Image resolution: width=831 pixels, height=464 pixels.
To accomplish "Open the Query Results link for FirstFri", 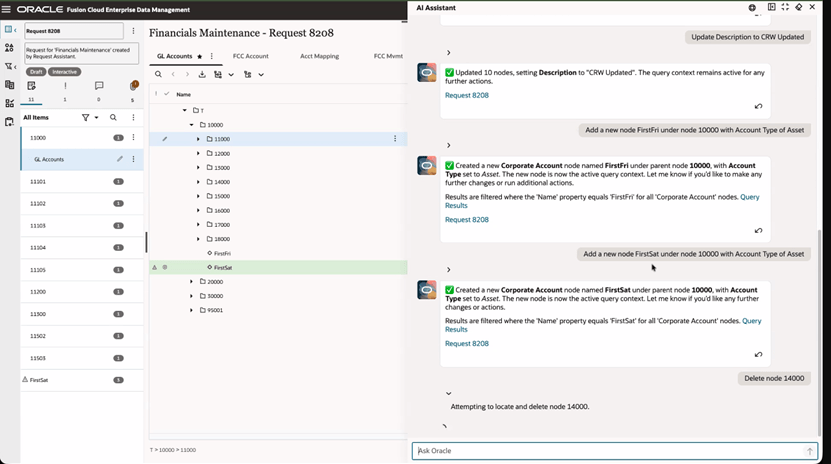I will coord(749,197).
